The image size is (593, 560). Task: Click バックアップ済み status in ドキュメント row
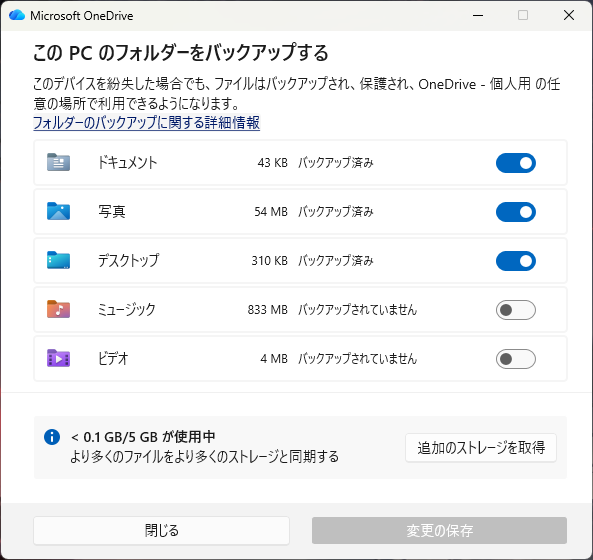(336, 163)
